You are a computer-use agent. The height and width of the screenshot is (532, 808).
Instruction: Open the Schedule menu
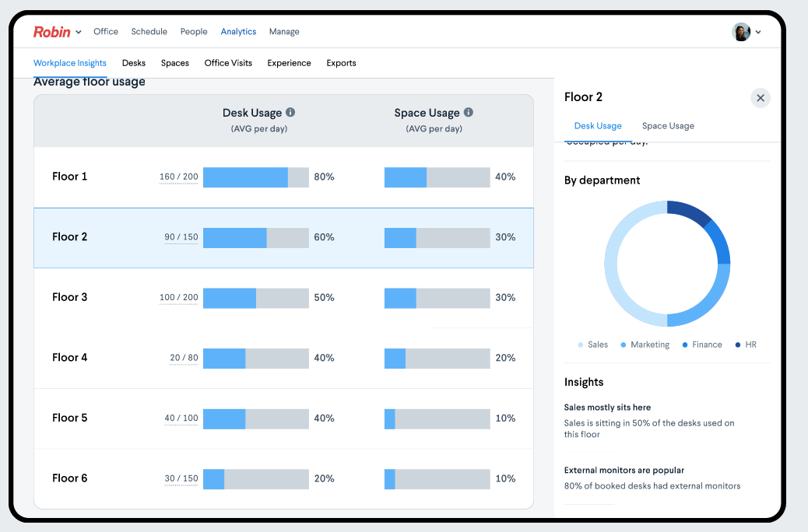[149, 31]
